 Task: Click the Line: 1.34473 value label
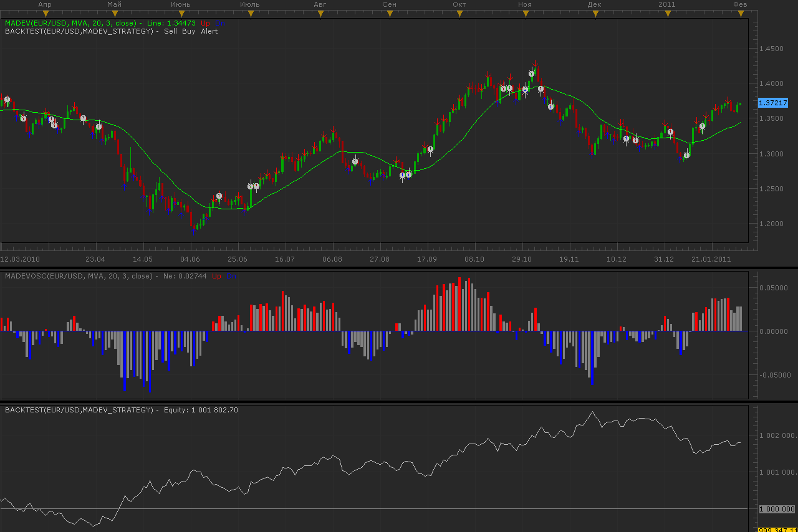point(171,23)
